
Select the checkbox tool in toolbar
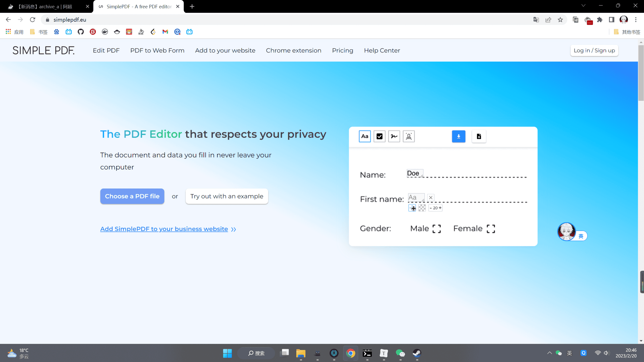tap(379, 136)
